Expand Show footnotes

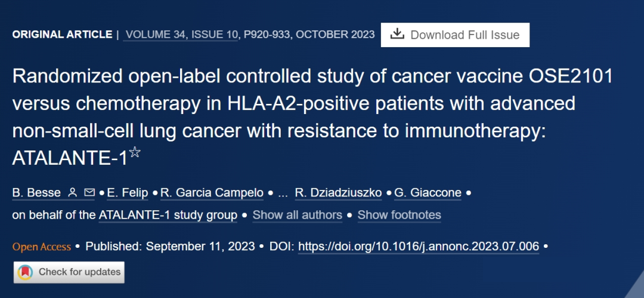click(399, 215)
